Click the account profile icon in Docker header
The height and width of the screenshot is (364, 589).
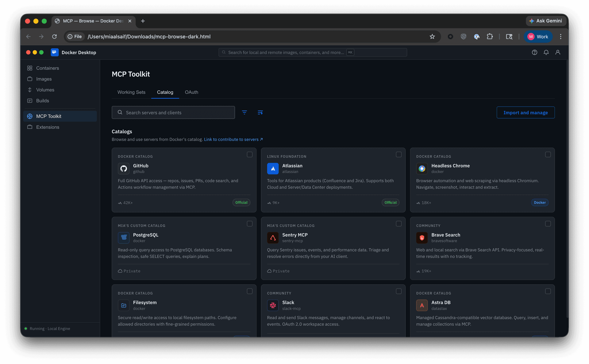click(558, 52)
